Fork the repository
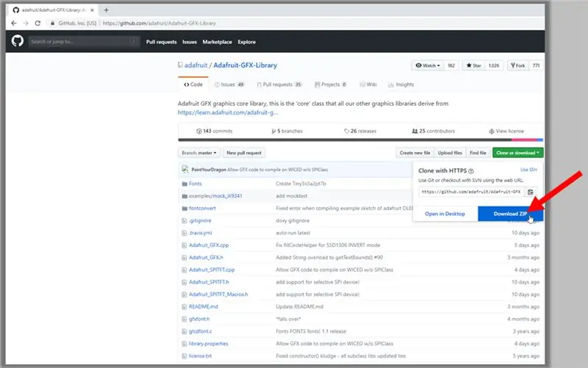The width and height of the screenshot is (588, 368). [x=518, y=65]
